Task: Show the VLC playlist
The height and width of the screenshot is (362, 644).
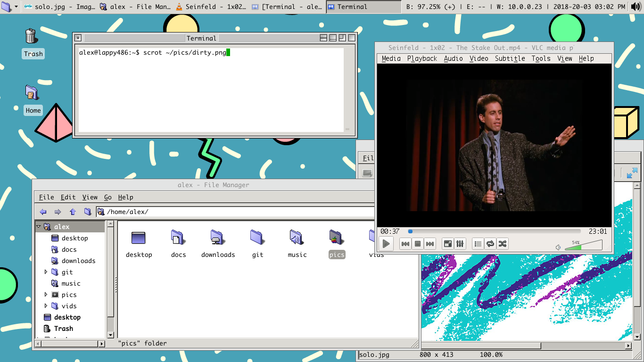Action: click(x=478, y=244)
